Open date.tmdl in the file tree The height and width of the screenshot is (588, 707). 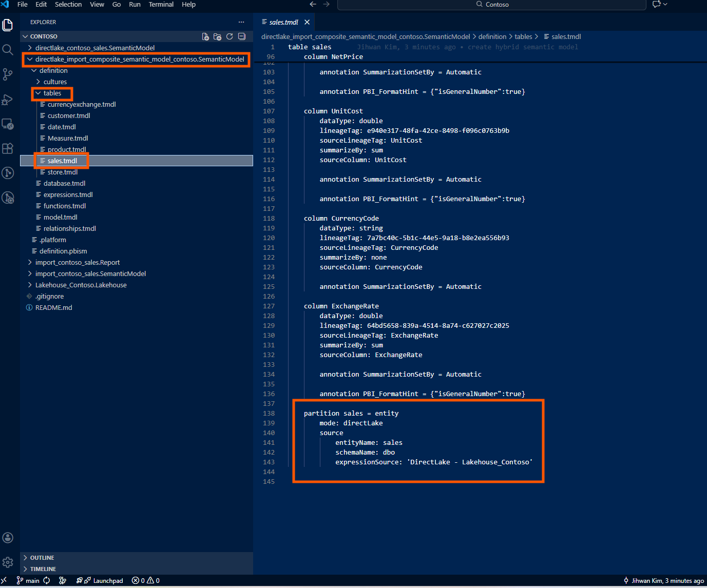point(137,127)
